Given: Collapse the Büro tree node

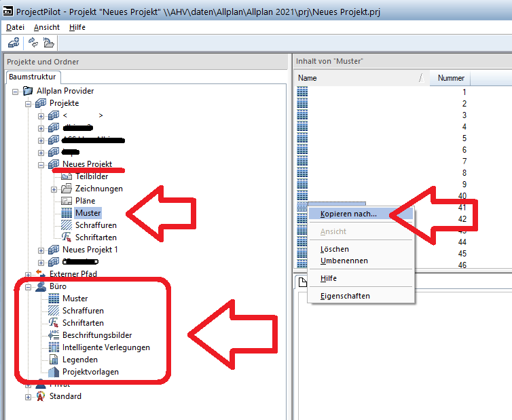Looking at the screenshot, I should [29, 286].
